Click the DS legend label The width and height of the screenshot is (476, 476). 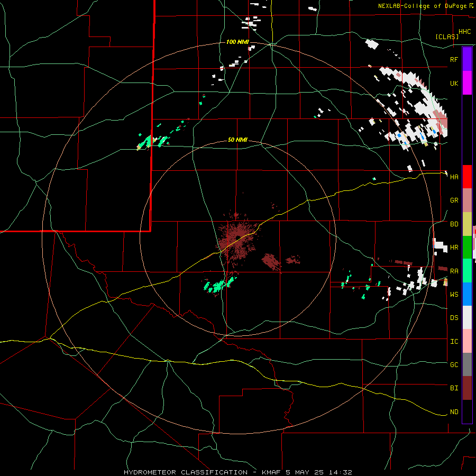(454, 318)
